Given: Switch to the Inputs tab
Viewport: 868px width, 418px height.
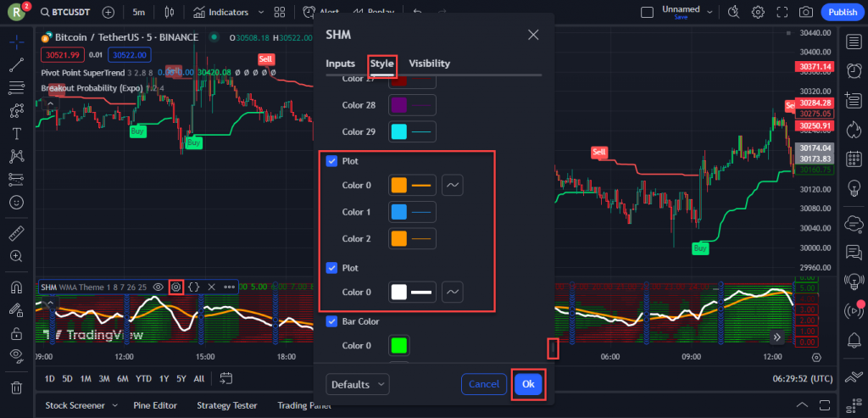Looking at the screenshot, I should [341, 63].
